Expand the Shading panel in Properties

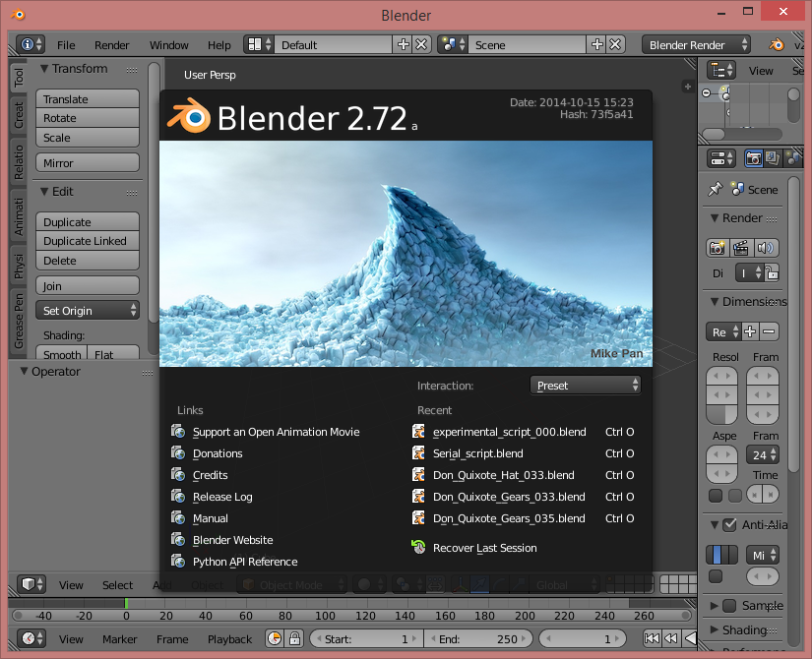715,629
